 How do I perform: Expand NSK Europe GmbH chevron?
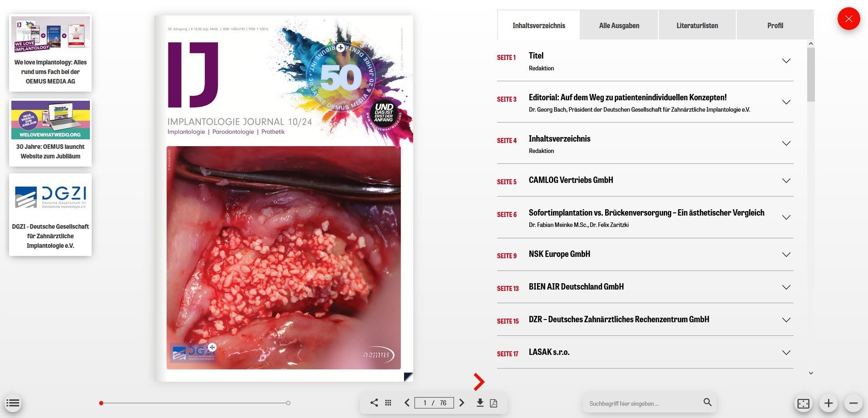click(x=786, y=255)
